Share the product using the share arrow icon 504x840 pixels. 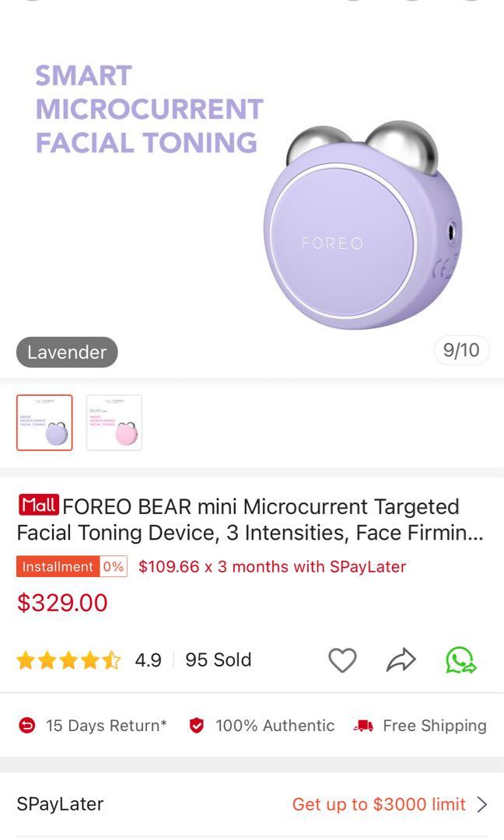click(400, 660)
